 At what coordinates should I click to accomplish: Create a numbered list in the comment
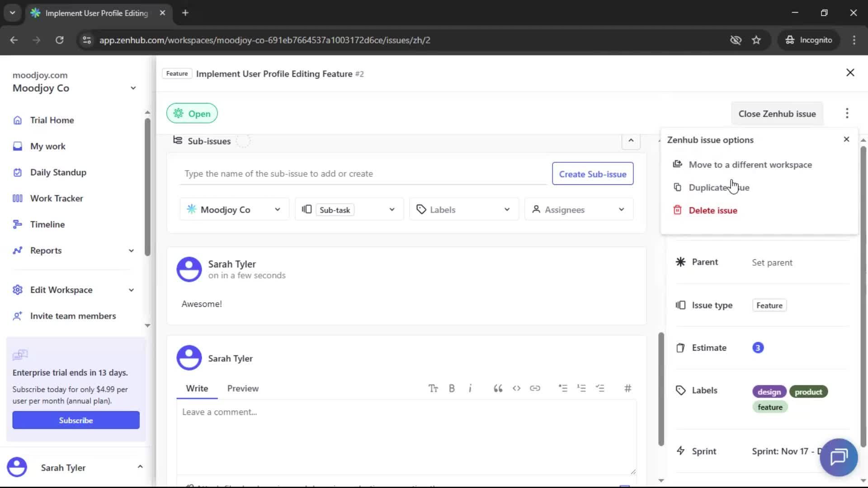[582, 388]
